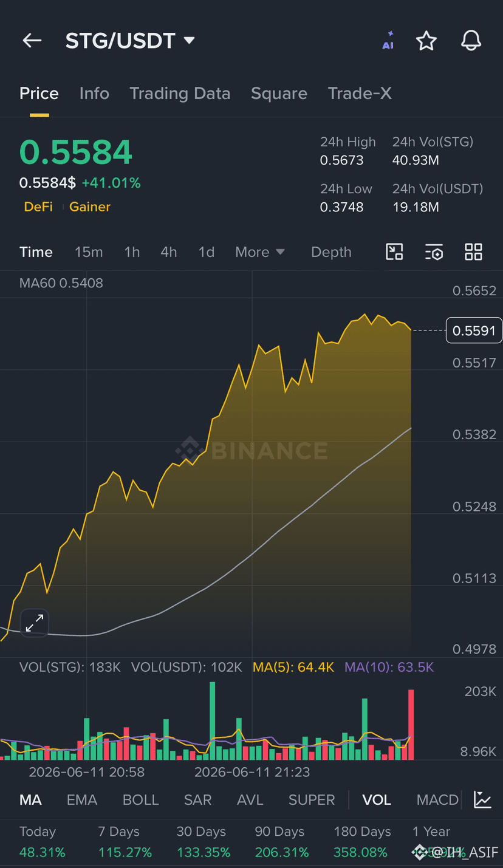This screenshot has height=868, width=503.
Task: Tap the 2026-06-11 21:23 time label
Action: (x=252, y=772)
